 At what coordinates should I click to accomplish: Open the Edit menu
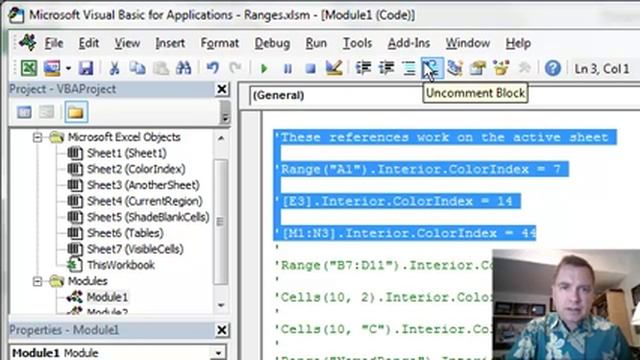point(89,43)
